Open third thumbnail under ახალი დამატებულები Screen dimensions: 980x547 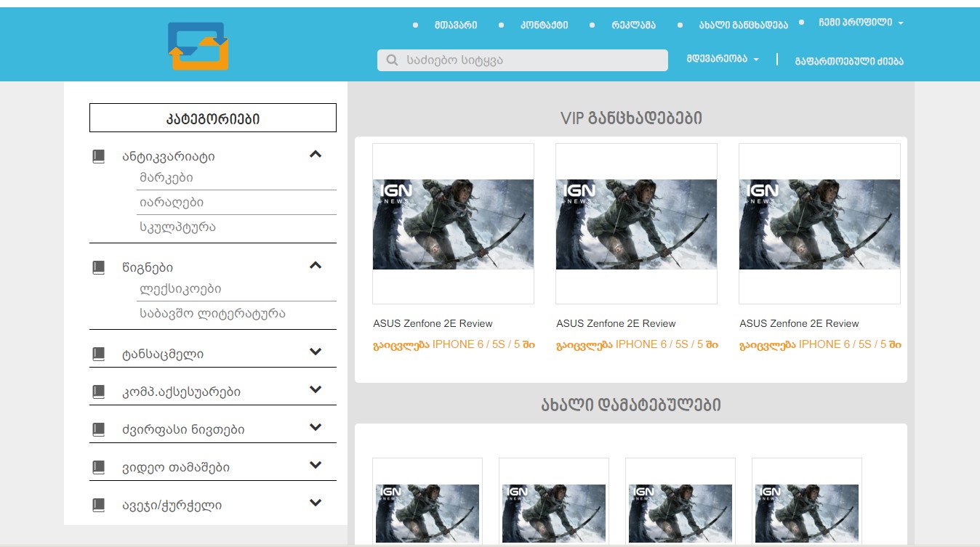point(680,502)
